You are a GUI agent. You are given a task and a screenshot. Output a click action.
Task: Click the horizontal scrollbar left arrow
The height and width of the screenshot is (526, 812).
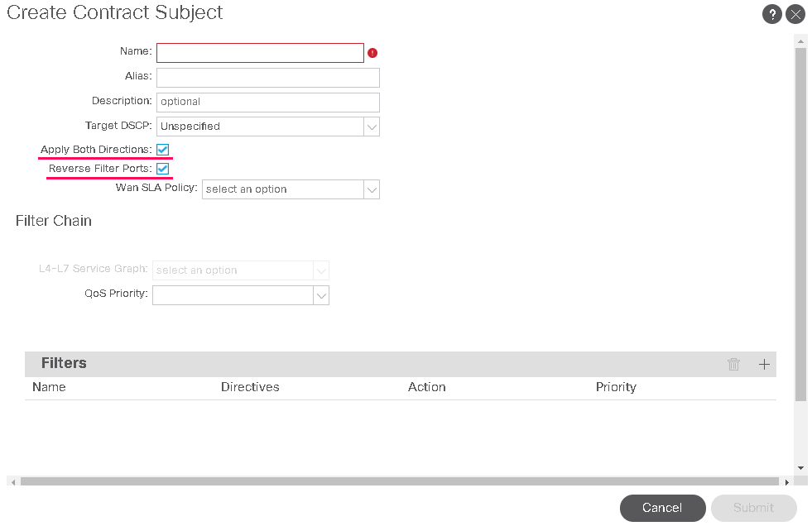coord(13,482)
